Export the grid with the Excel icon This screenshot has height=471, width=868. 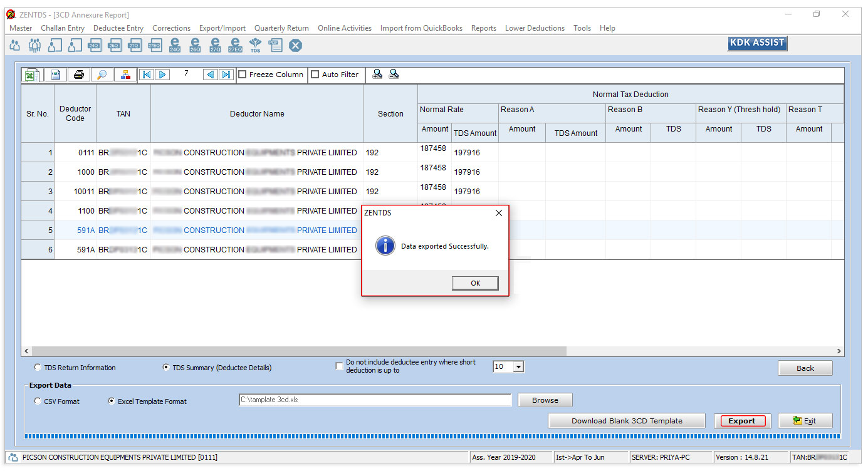[x=31, y=75]
